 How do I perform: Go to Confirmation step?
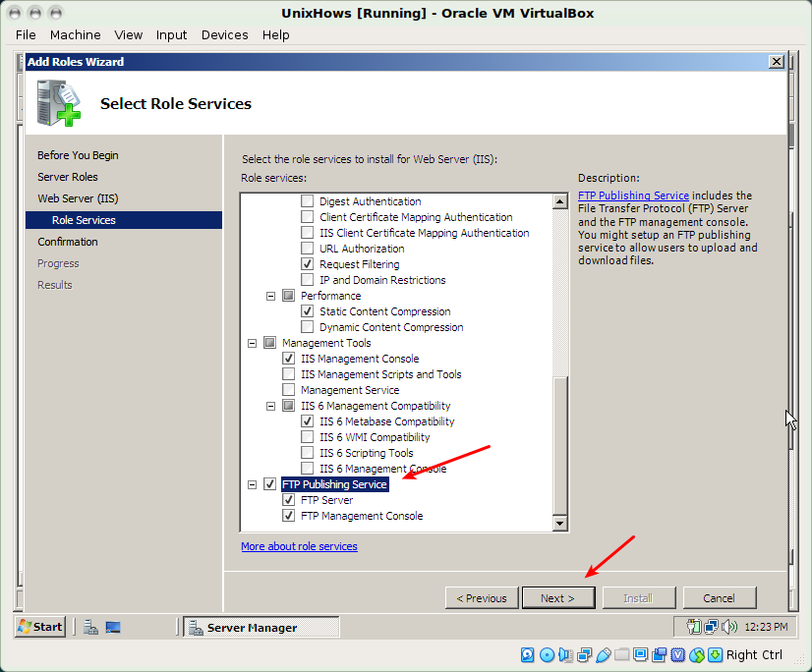click(x=67, y=242)
